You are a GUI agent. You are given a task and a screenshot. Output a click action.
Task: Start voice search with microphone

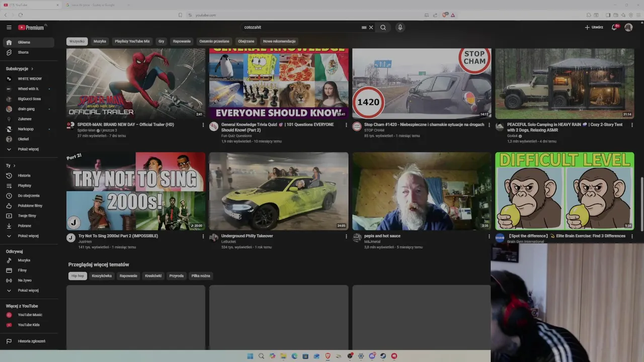click(400, 27)
